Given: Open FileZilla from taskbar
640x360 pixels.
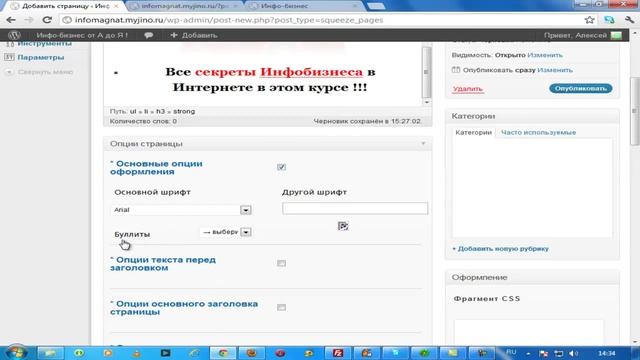Looking at the screenshot, I should (x=338, y=353).
